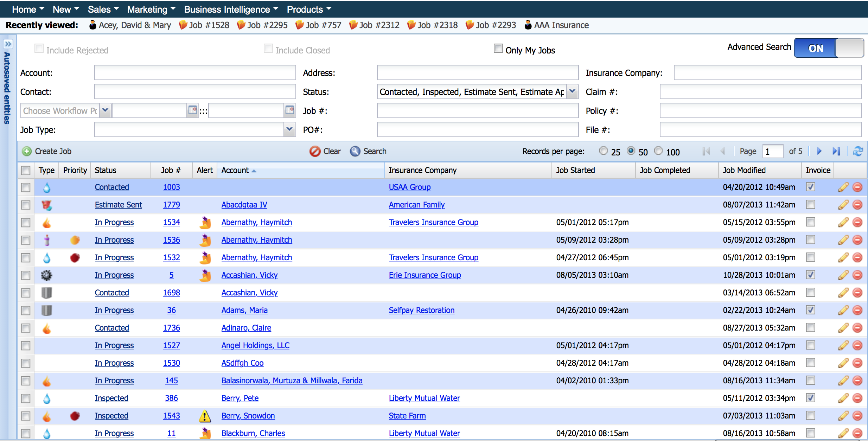Click the edit pencil for job 1003
Image resolution: width=868 pixels, height=441 pixels.
tap(843, 187)
